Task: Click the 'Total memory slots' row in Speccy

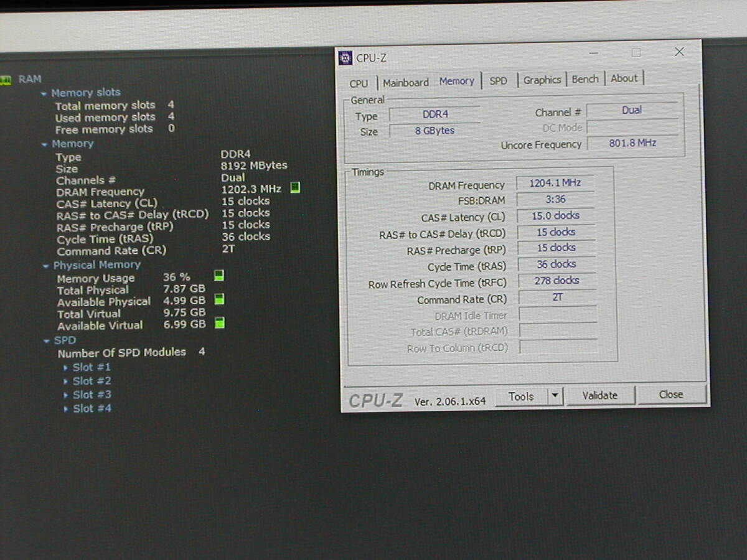Action: coord(115,105)
